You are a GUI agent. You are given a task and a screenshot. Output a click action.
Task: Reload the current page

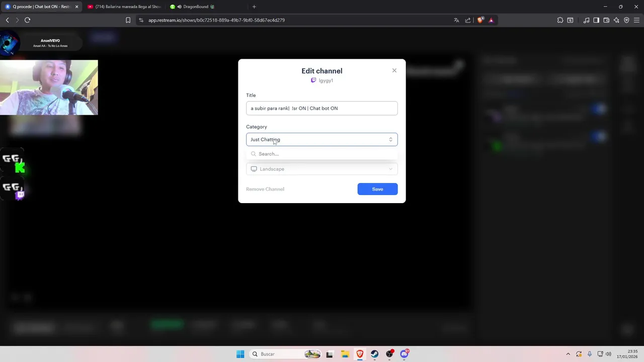tap(27, 20)
